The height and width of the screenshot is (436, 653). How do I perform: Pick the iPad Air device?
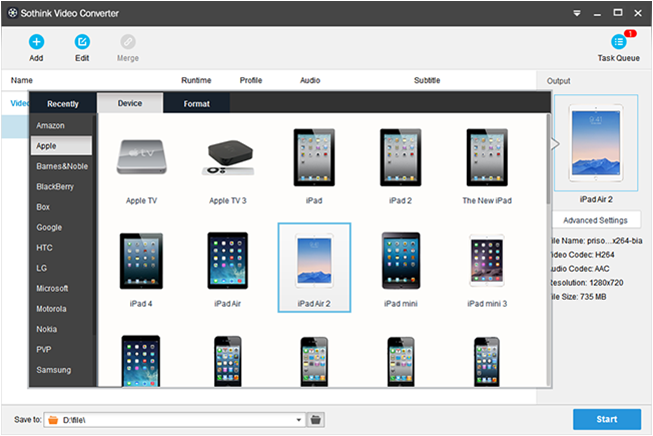[x=228, y=269]
